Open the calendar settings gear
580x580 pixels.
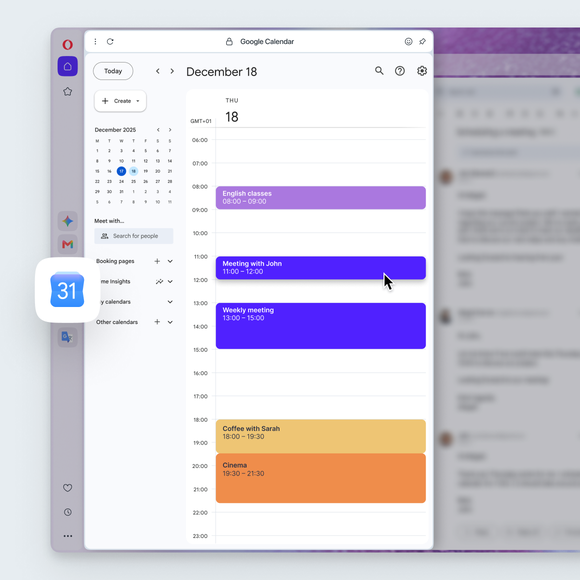pyautogui.click(x=422, y=71)
